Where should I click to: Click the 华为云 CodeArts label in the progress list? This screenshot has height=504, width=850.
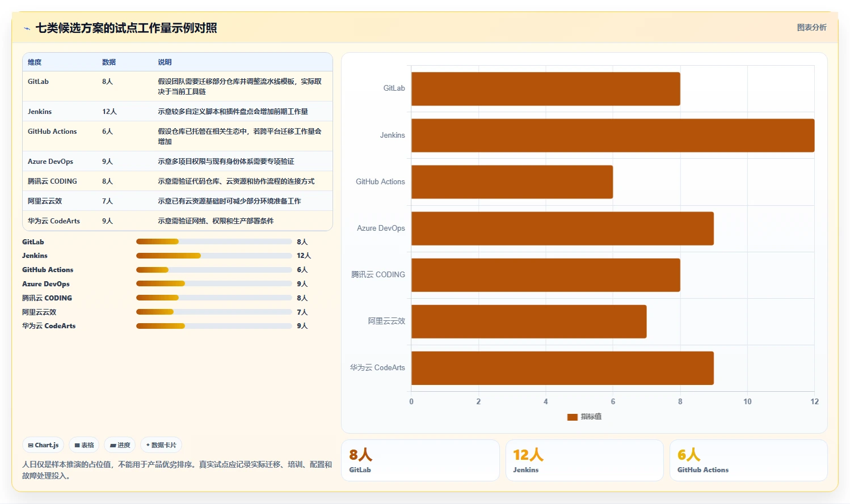49,326
